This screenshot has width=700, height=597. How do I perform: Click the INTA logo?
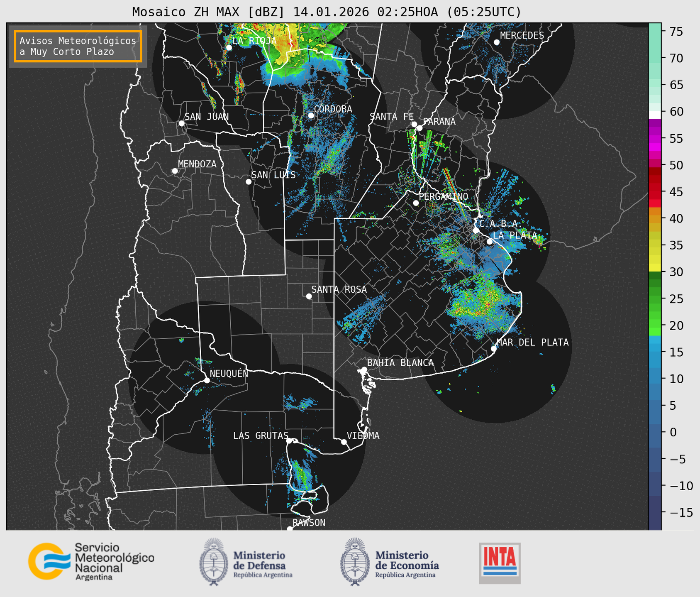(500, 563)
